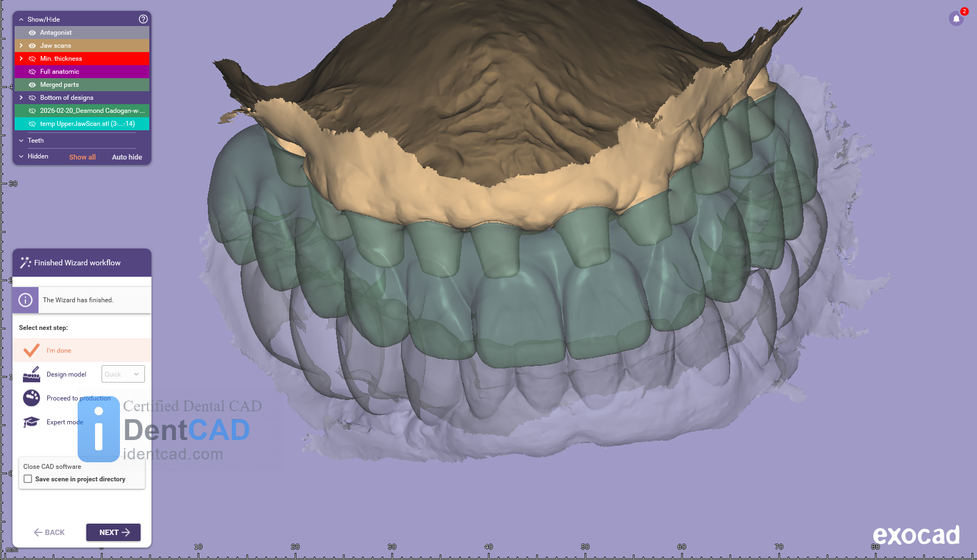977x560 pixels.
Task: Toggle visibility of Merged parts
Action: 32,85
